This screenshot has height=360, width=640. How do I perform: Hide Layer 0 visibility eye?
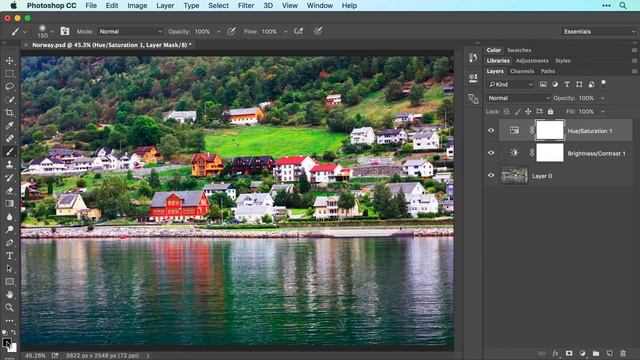[491, 176]
